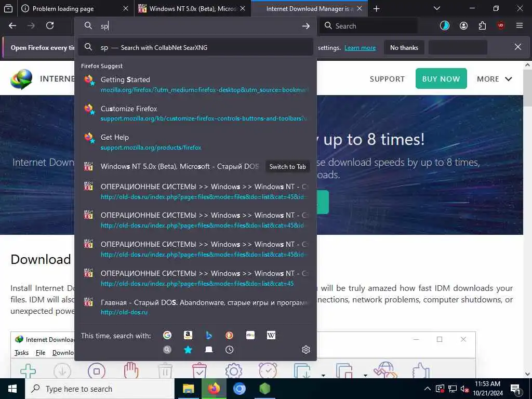Go back to previous page

[x=12, y=26]
